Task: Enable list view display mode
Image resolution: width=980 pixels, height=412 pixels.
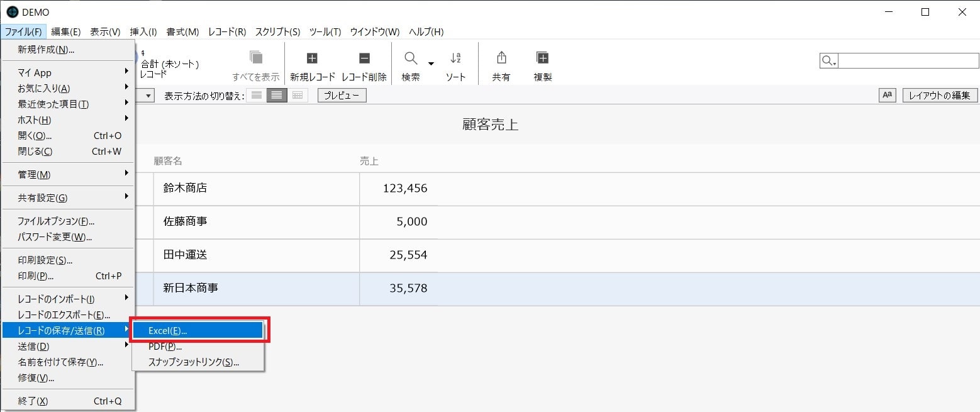Action: (x=276, y=95)
